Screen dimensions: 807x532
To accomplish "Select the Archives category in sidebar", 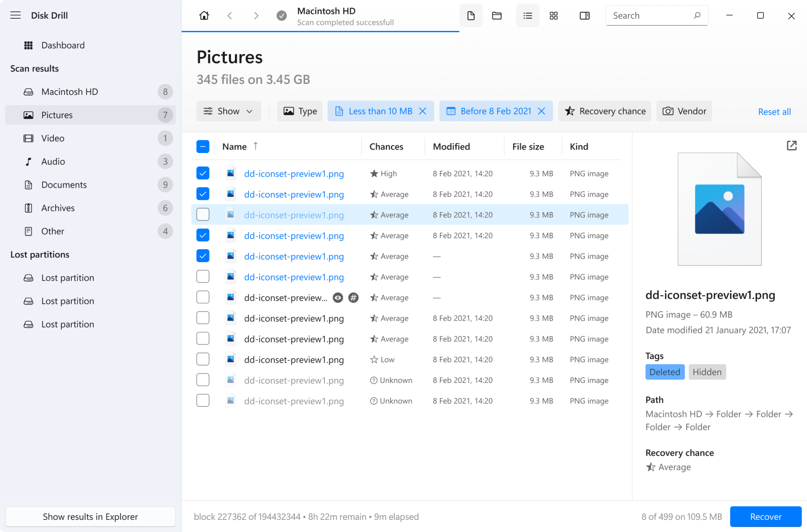I will [x=58, y=208].
